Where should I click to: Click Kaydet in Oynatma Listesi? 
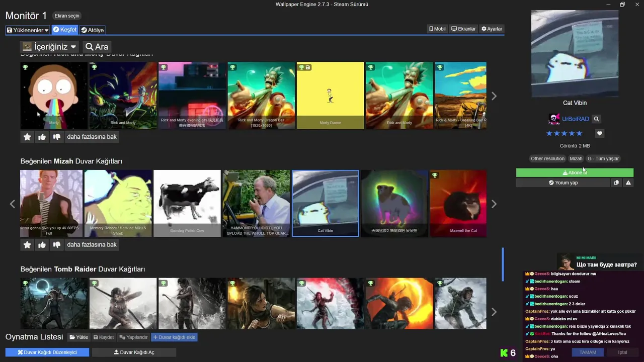pyautogui.click(x=104, y=337)
